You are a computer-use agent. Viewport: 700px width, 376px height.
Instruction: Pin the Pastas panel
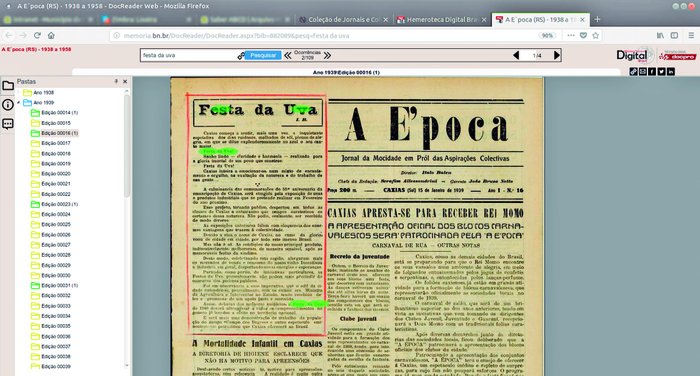point(116,81)
